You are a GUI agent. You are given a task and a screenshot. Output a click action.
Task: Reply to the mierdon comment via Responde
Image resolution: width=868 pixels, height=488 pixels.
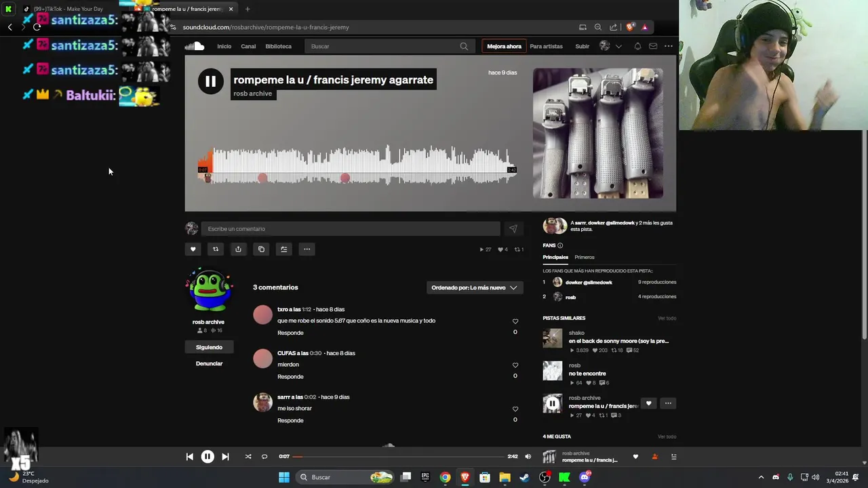coord(290,377)
